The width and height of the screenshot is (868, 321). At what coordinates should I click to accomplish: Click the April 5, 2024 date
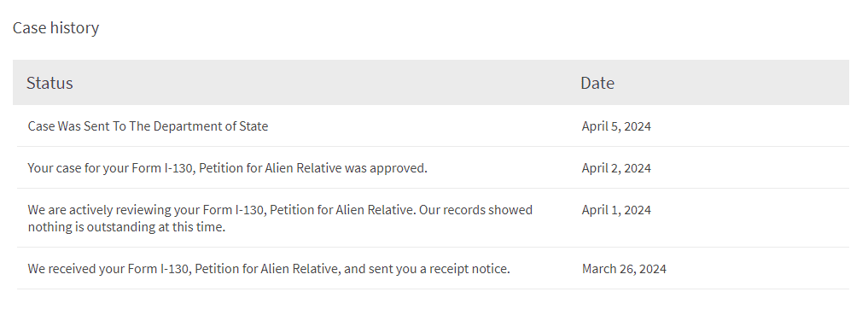616,126
